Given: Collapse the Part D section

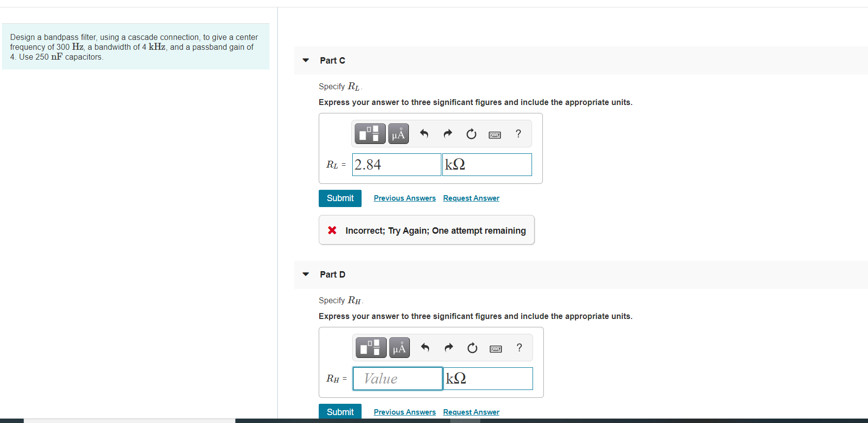Looking at the screenshot, I should tap(306, 274).
